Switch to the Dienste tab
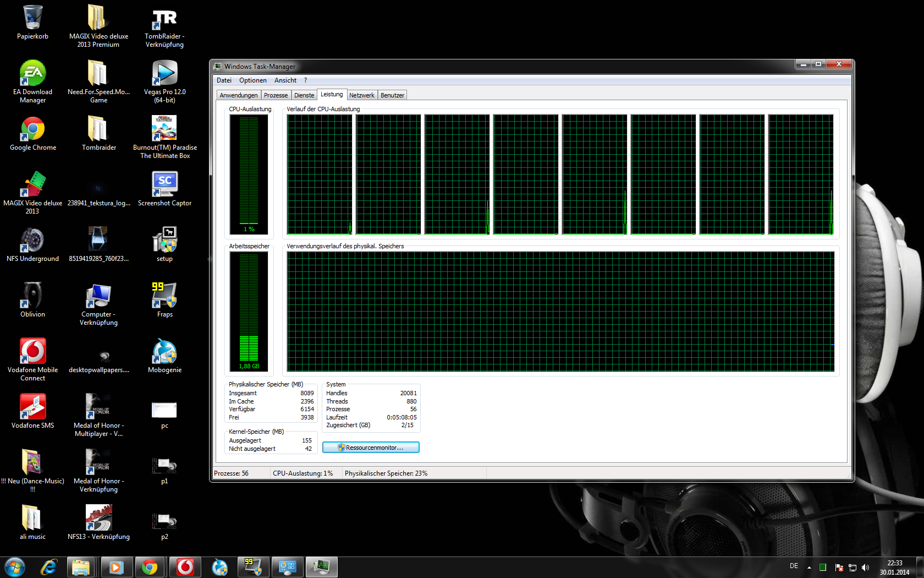 (304, 95)
